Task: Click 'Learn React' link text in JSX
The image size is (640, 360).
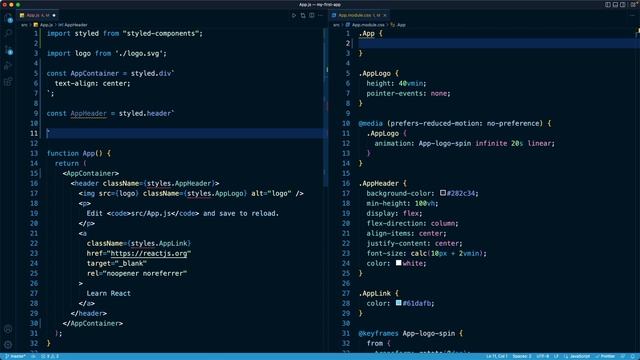Action: click(x=109, y=293)
